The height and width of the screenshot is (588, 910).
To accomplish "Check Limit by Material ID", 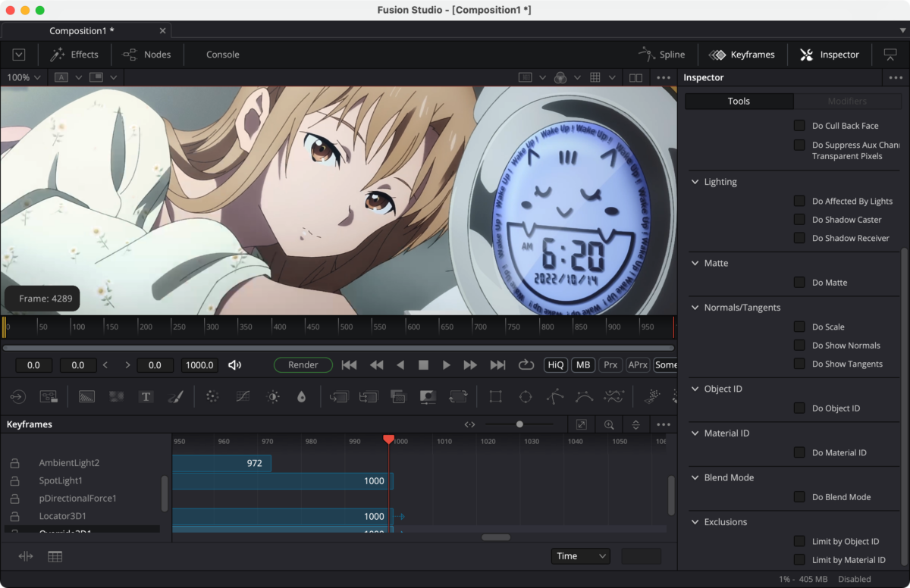I will (799, 560).
